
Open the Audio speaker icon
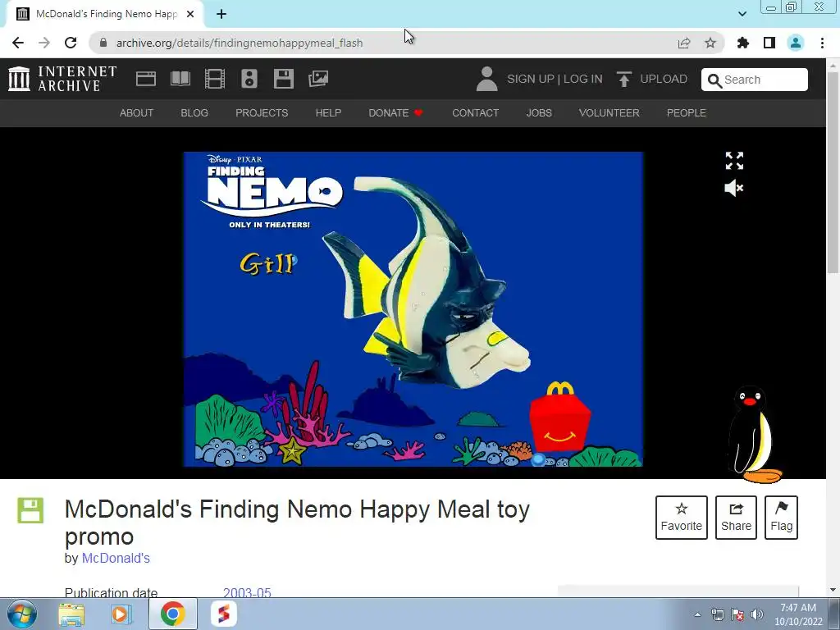click(249, 79)
